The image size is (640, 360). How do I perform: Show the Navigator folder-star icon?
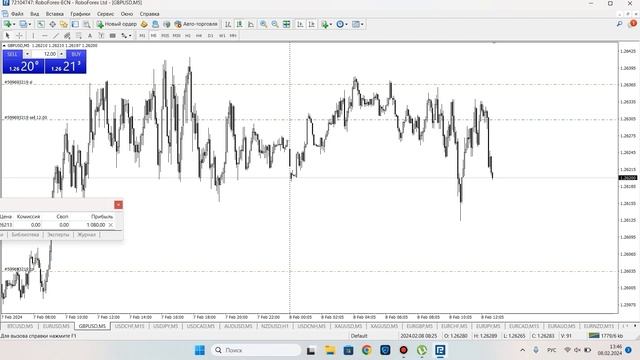coord(64,24)
